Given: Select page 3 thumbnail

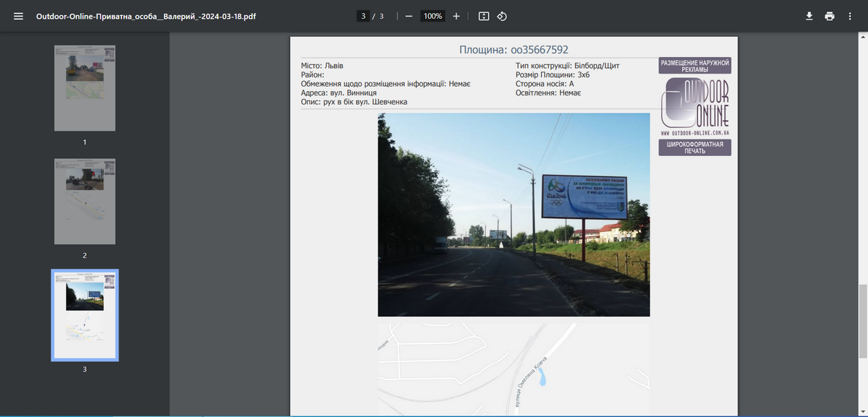Looking at the screenshot, I should (85, 315).
